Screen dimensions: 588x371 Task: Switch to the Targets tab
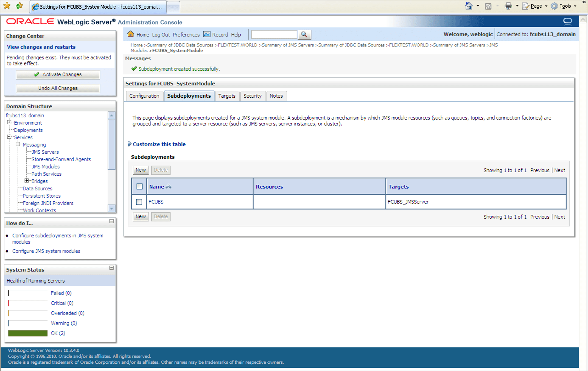pyautogui.click(x=227, y=96)
